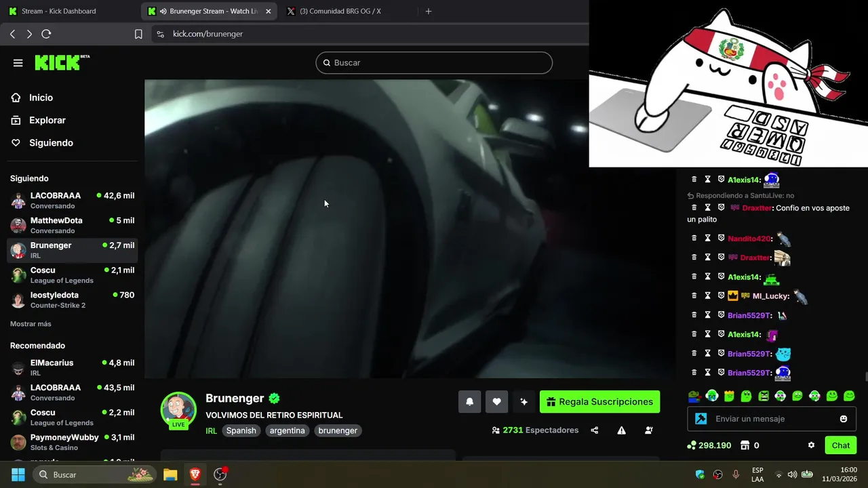Click the Enviar un mensaje chat input
The image size is (868, 488).
pyautogui.click(x=772, y=419)
